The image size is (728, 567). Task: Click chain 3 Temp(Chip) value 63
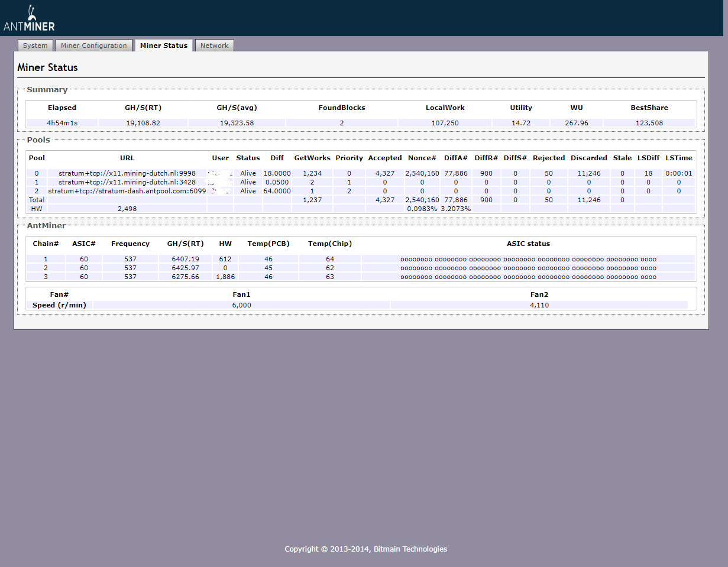tap(330, 277)
